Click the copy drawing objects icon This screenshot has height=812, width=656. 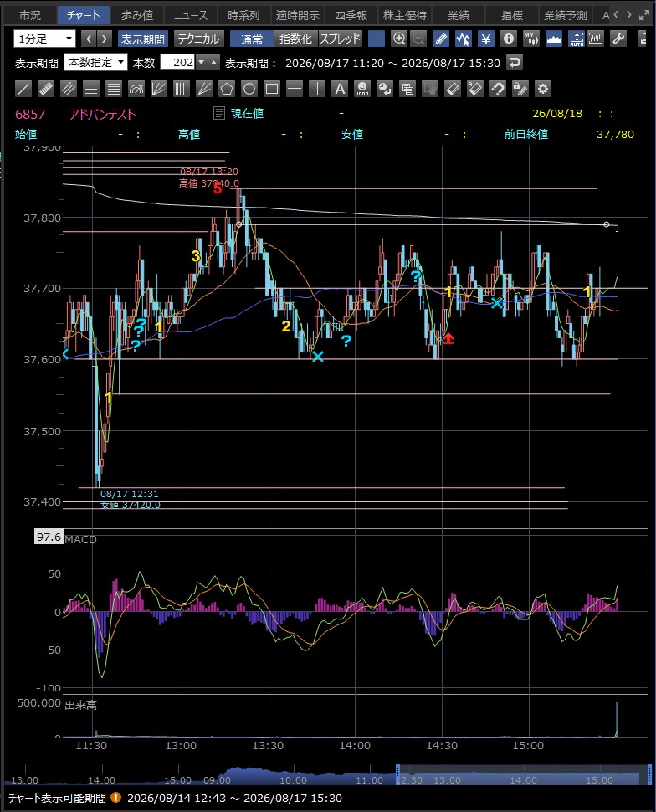pyautogui.click(x=407, y=89)
